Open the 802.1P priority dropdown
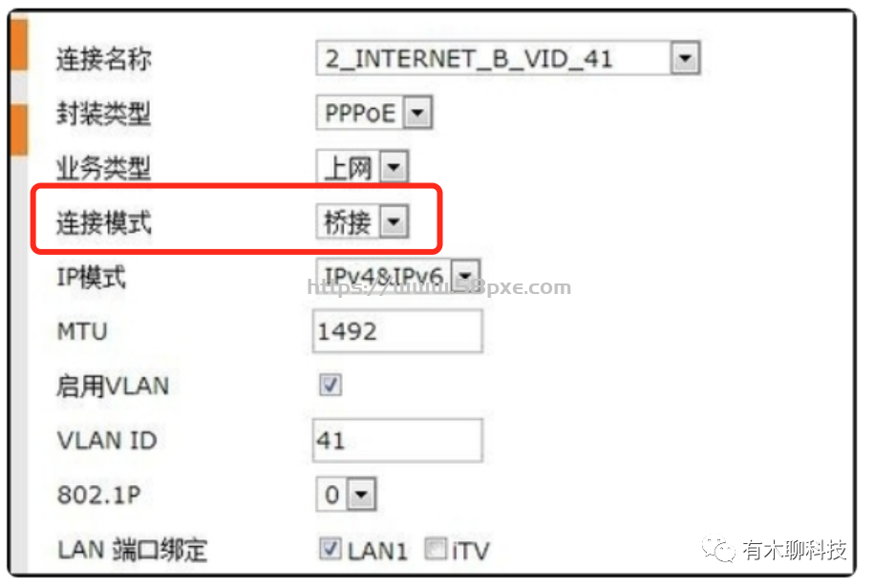 (362, 494)
